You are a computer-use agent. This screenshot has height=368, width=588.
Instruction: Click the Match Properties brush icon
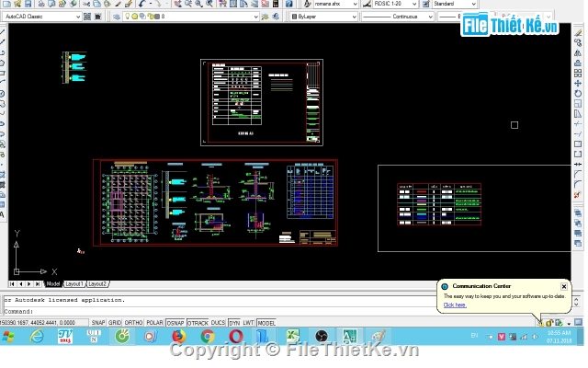point(129,4)
